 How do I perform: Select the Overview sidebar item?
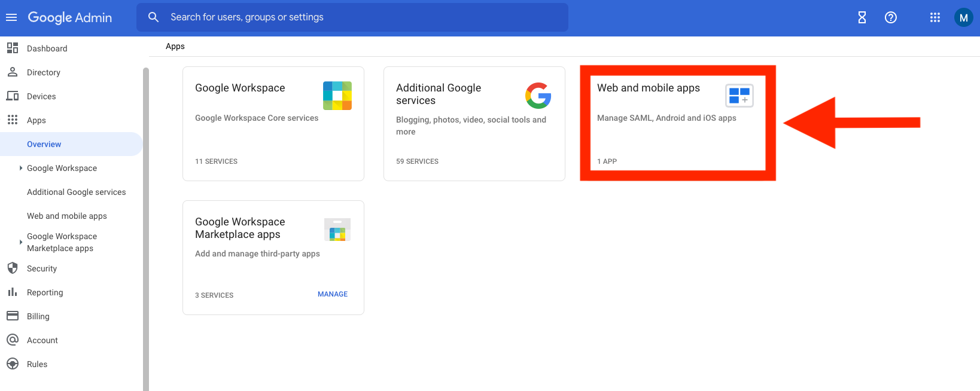(x=71, y=144)
